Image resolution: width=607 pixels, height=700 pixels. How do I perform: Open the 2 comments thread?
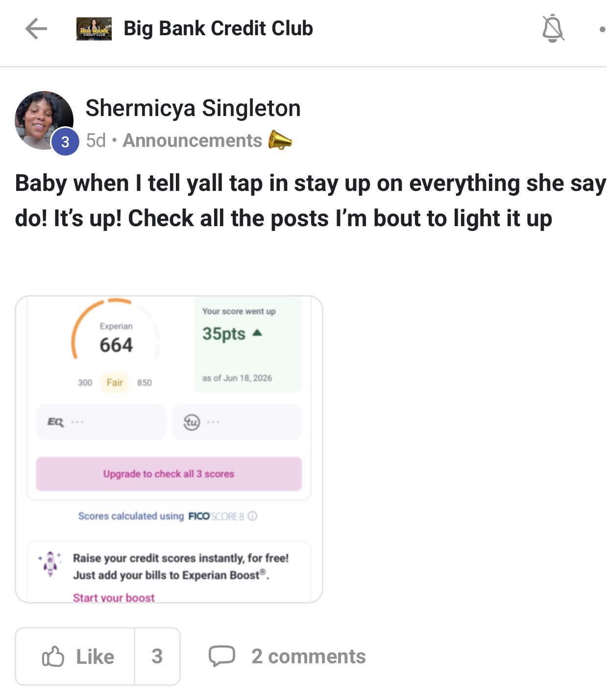click(287, 656)
